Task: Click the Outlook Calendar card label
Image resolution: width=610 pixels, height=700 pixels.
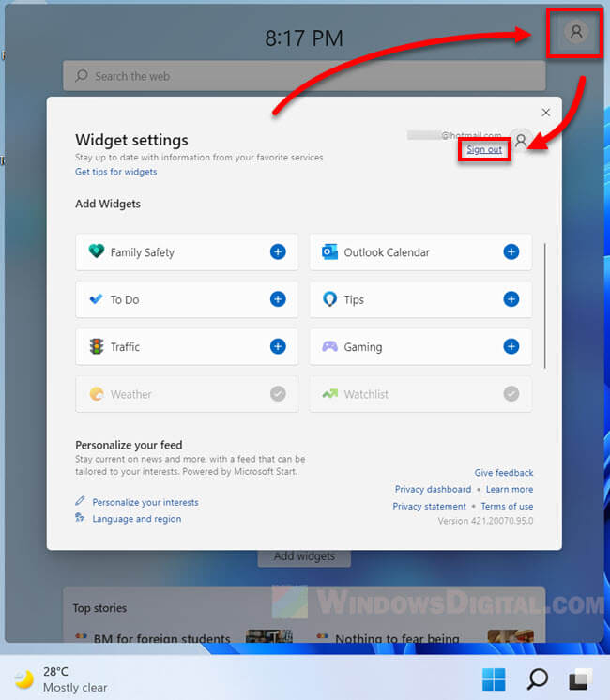Action: tap(387, 252)
